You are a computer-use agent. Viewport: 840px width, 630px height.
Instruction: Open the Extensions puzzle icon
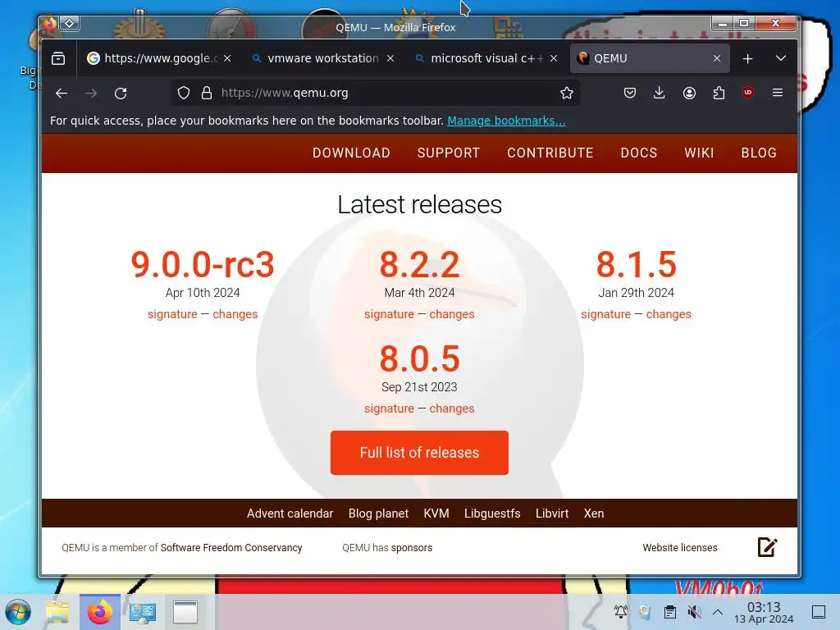(719, 94)
